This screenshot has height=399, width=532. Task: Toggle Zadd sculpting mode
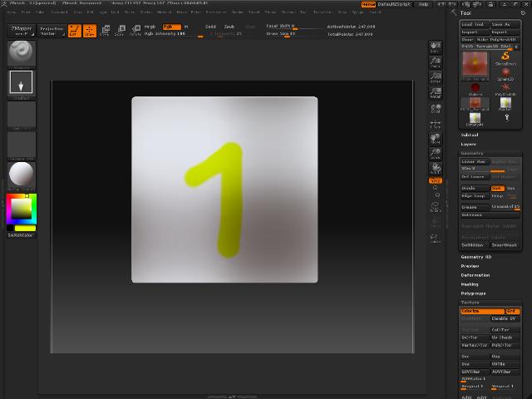click(x=210, y=27)
